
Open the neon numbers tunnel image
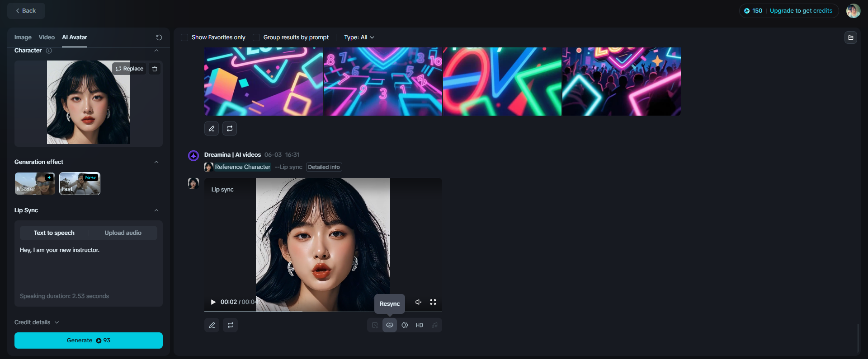(x=383, y=82)
